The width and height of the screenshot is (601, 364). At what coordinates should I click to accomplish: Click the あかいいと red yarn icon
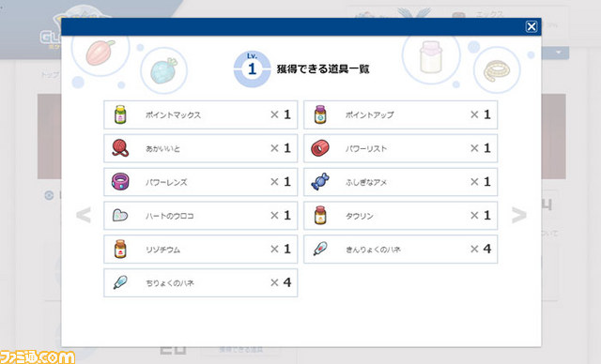[x=120, y=148]
